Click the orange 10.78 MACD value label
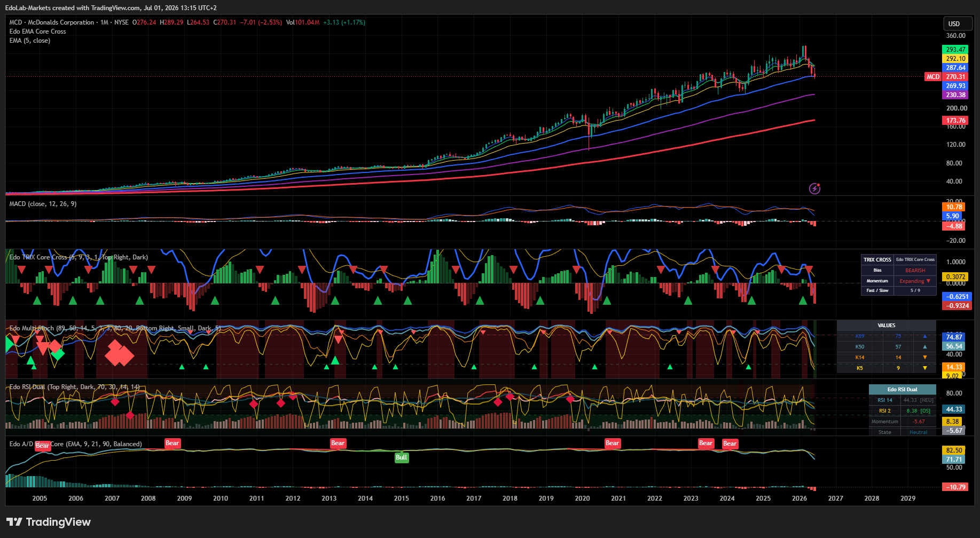 (x=954, y=207)
